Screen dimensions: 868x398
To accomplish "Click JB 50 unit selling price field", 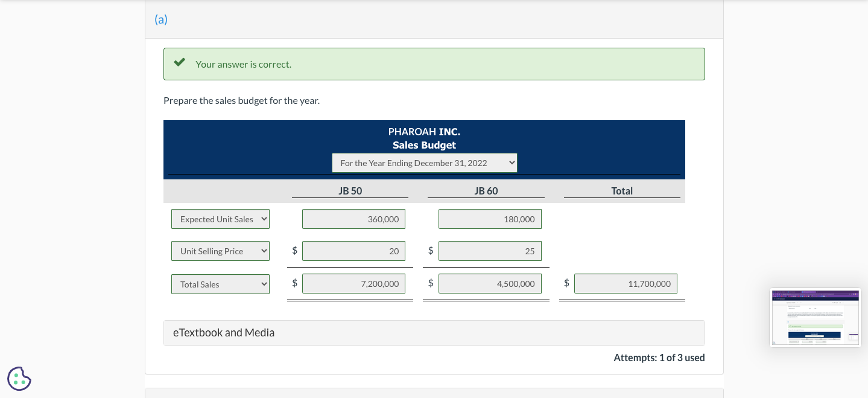I will point(353,251).
